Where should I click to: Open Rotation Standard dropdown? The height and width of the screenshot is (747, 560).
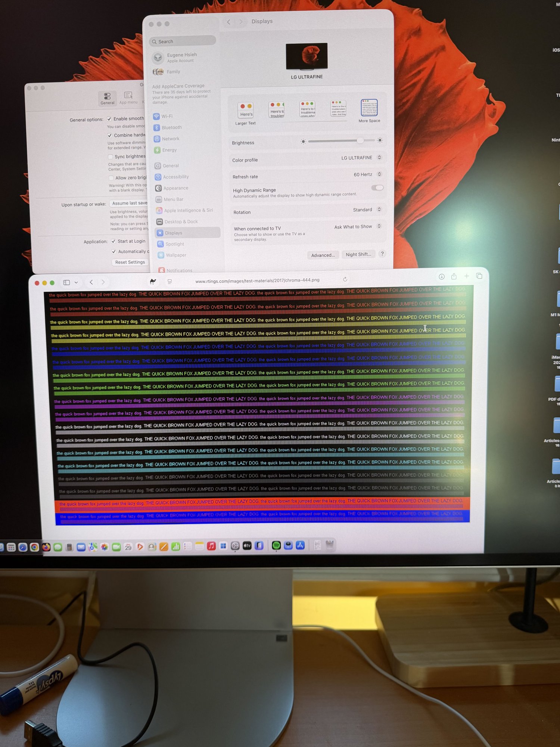(x=367, y=210)
